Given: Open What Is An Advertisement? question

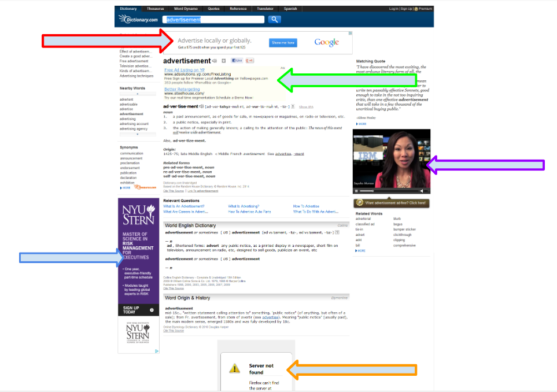Looking at the screenshot, I should click(184, 206).
